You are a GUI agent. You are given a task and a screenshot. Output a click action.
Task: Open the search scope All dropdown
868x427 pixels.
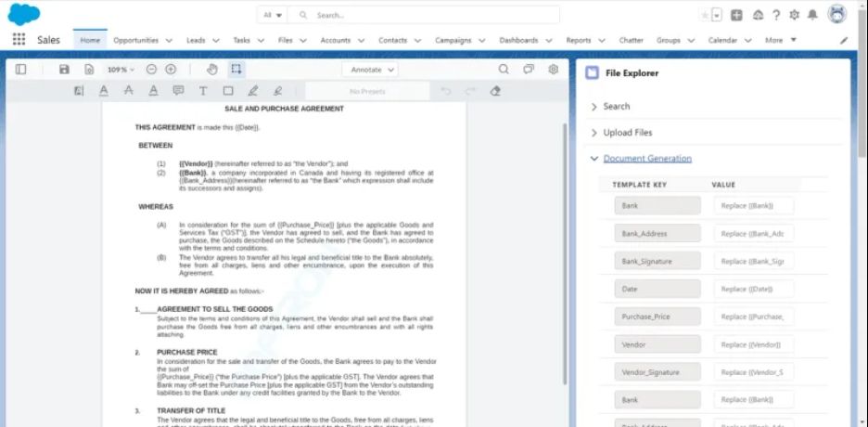point(272,15)
